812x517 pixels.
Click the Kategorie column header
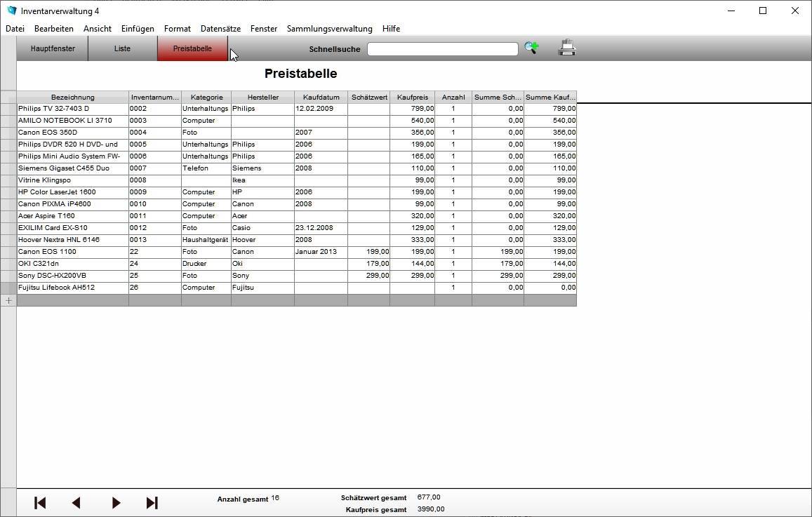coord(206,98)
